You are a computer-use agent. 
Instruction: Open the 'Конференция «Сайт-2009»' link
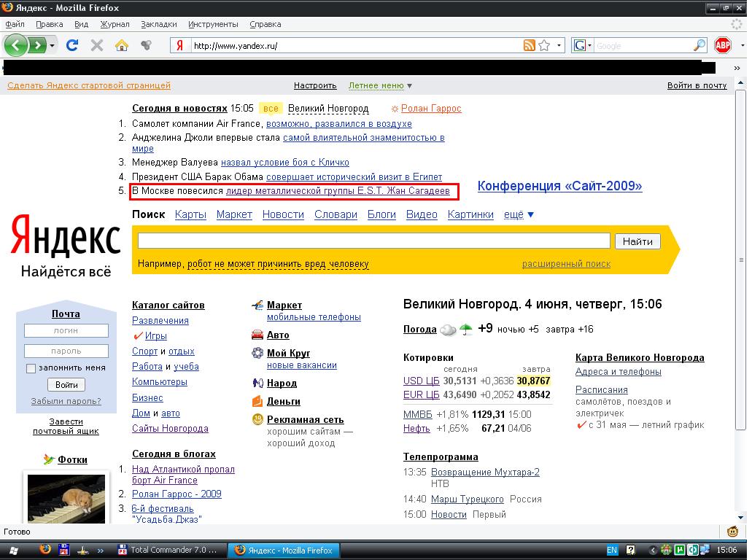[x=559, y=186]
